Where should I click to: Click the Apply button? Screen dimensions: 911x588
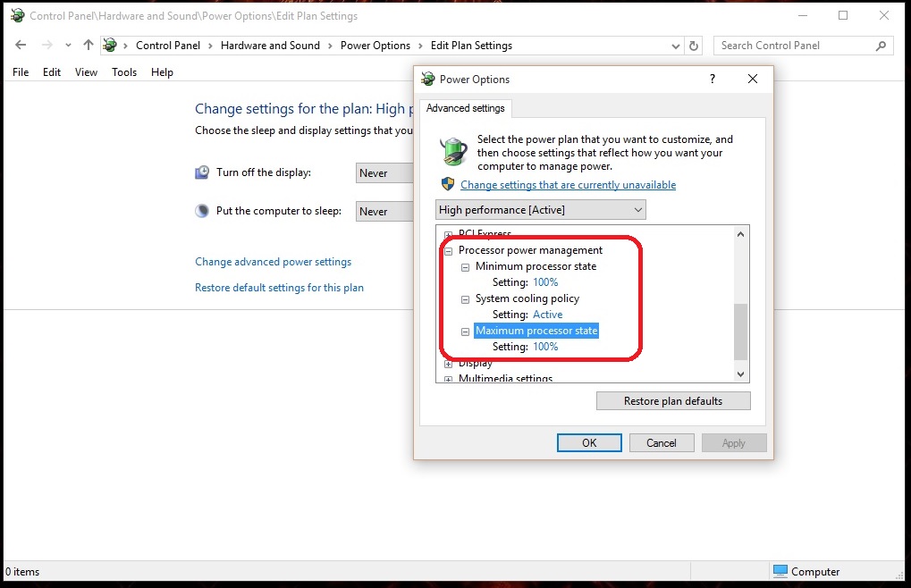click(734, 443)
